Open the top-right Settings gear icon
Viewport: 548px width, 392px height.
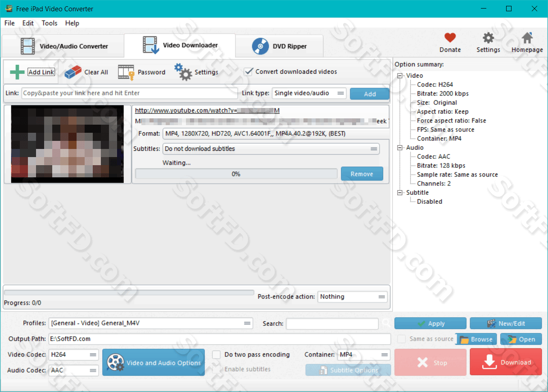[488, 38]
